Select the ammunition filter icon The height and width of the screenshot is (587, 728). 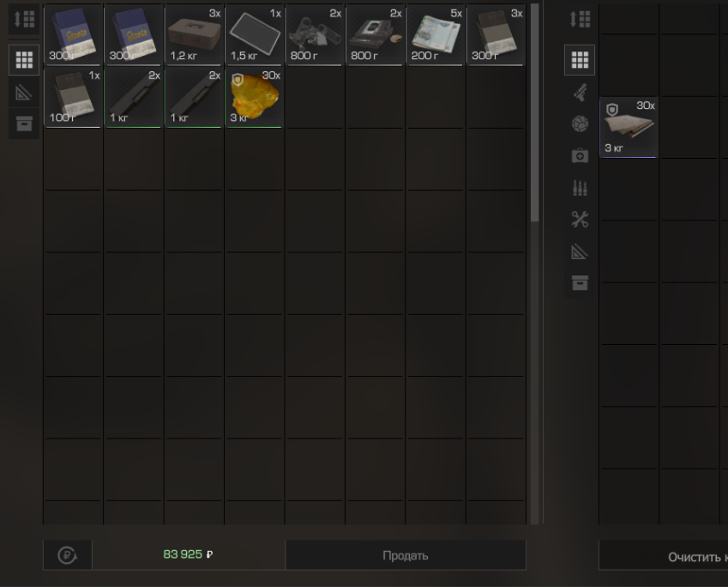pyautogui.click(x=580, y=188)
